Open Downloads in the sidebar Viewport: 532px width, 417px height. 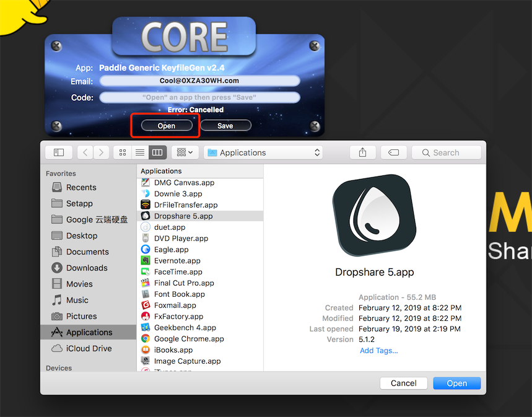(88, 268)
